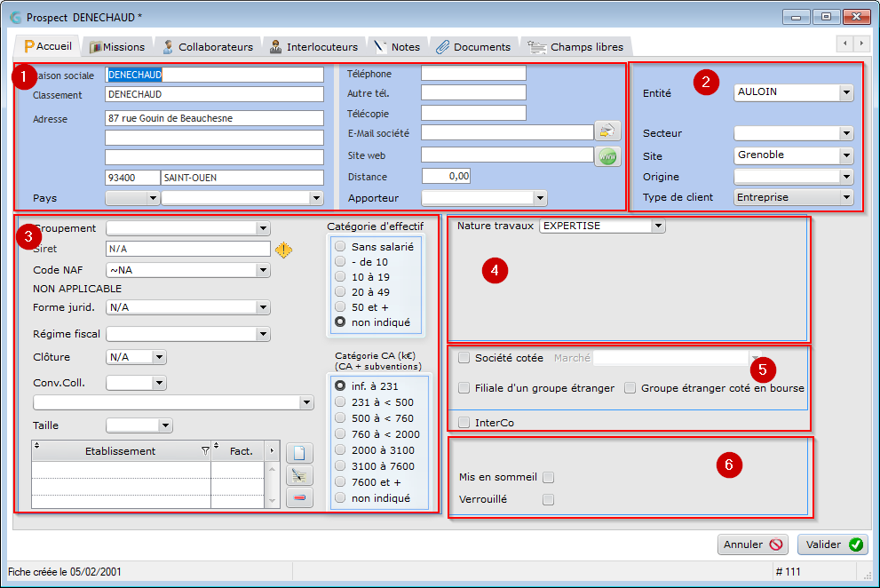Image resolution: width=880 pixels, height=588 pixels.
Task: Enable the 'Mis en sommeil' checkbox
Action: click(x=548, y=477)
